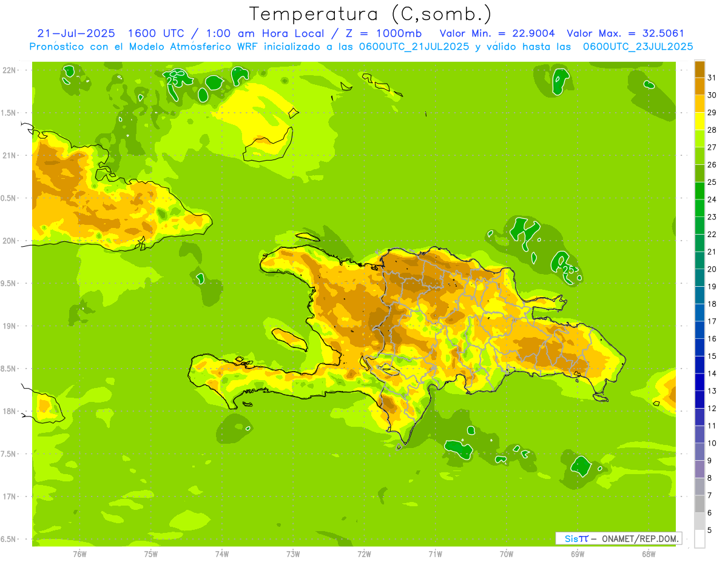Click the "23" legend scale label
The image size is (728, 562).
click(x=712, y=217)
